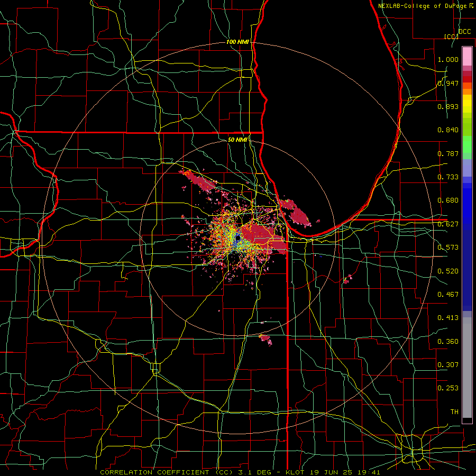Screen dimensions: 476x476
Task: Click the 0.520 legend value
Action: 448,271
